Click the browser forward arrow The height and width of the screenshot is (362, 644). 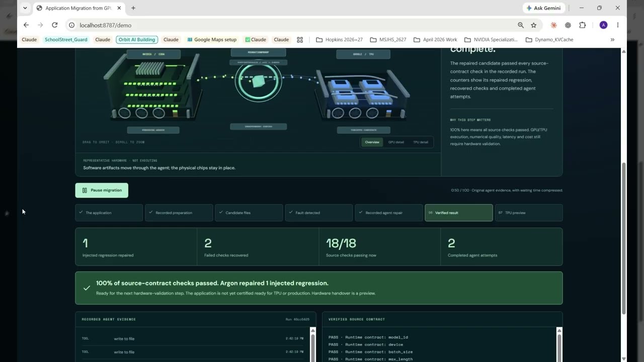(x=40, y=25)
